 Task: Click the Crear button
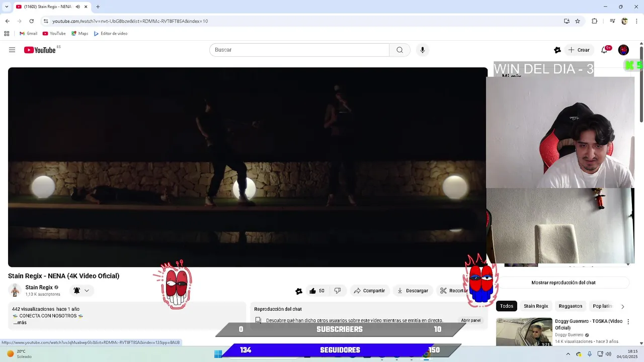(579, 50)
